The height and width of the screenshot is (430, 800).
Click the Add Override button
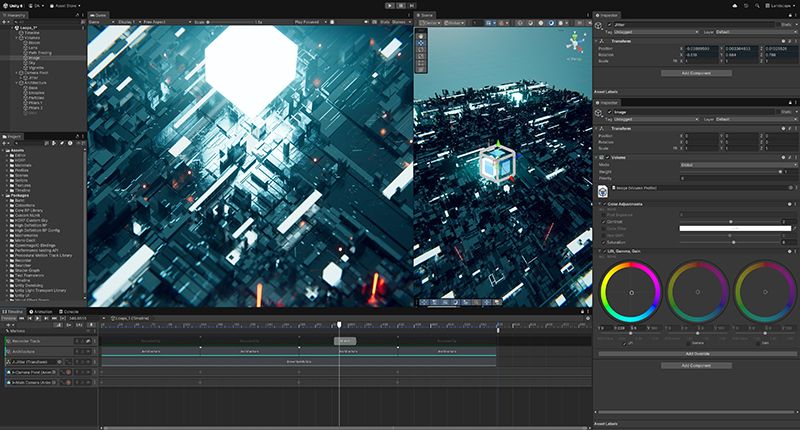pos(695,354)
